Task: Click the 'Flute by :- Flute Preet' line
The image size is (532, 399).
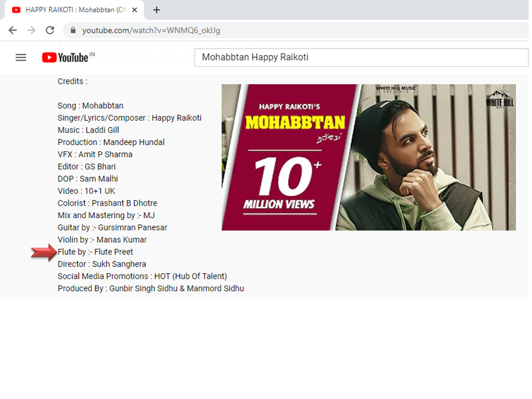Action: tap(95, 252)
